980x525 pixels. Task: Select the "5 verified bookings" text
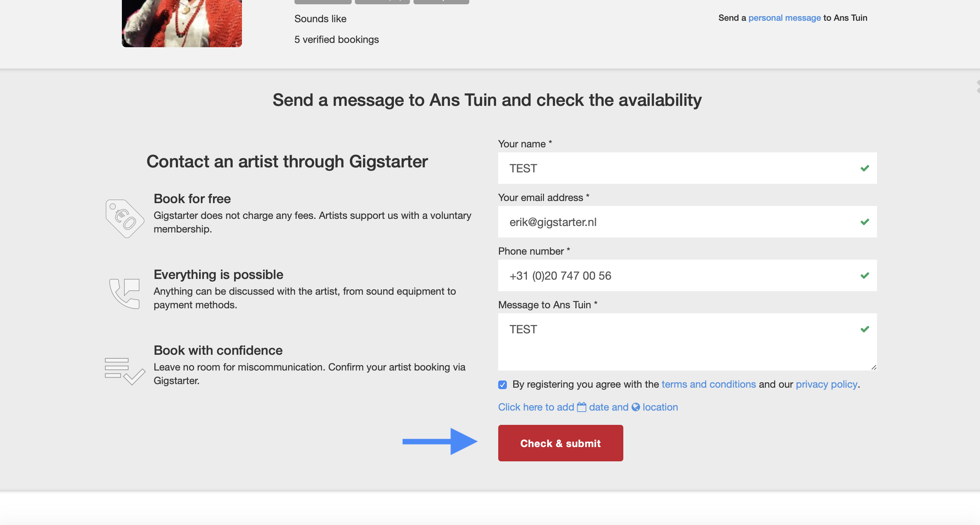336,40
